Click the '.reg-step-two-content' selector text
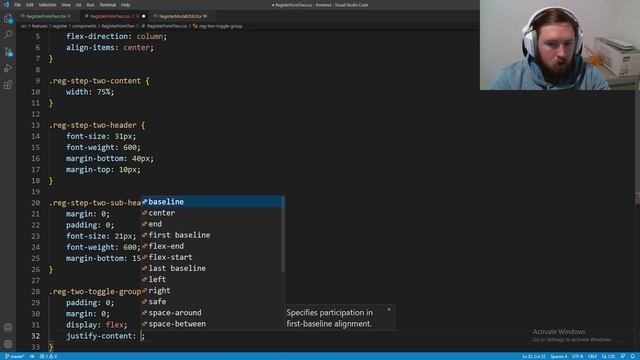 (95, 81)
